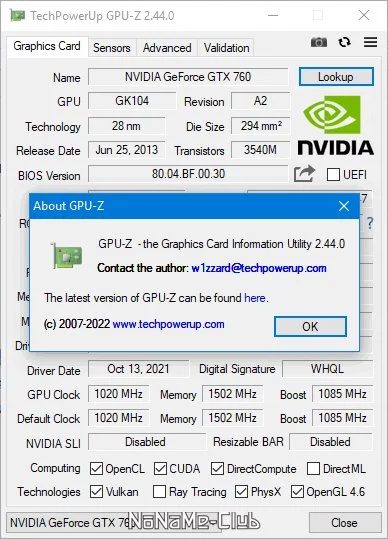Click the graphics card icon in About dialog
This screenshot has width=388, height=539.
(67, 256)
